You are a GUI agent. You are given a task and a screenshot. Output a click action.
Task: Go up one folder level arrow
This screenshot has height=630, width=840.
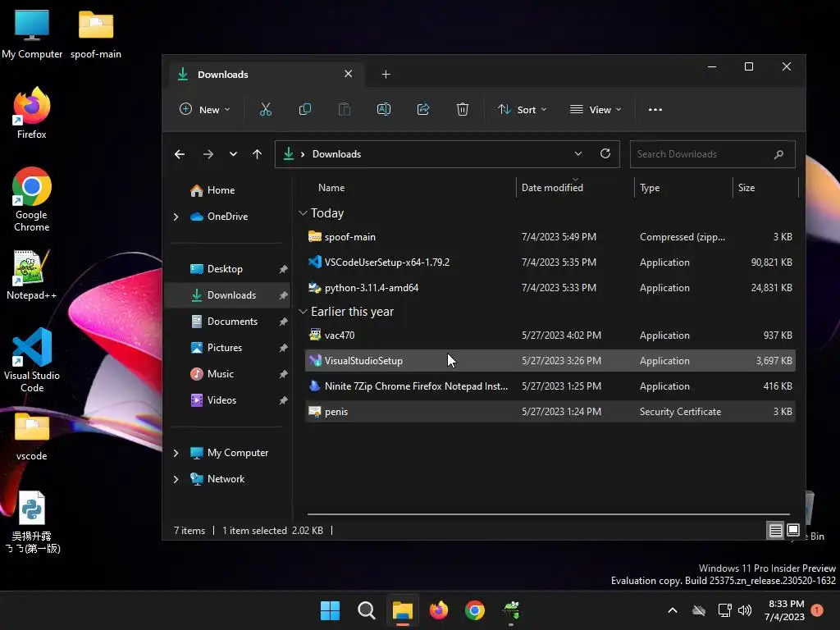pyautogui.click(x=257, y=154)
